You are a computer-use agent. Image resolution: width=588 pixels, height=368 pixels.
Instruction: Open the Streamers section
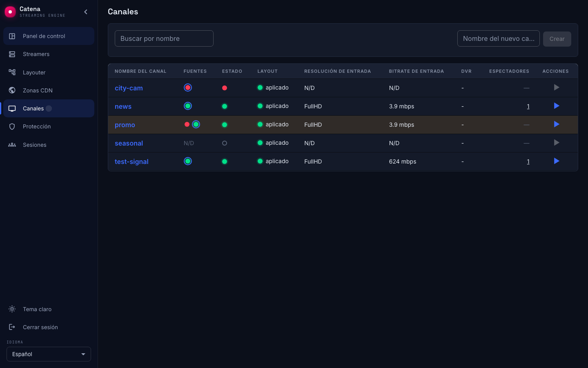tap(49, 54)
